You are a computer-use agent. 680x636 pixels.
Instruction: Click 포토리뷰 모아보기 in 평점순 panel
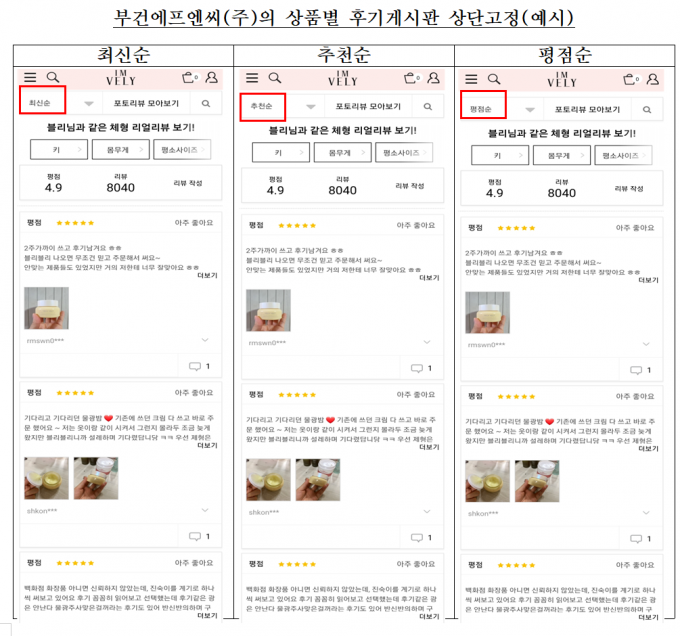point(588,110)
